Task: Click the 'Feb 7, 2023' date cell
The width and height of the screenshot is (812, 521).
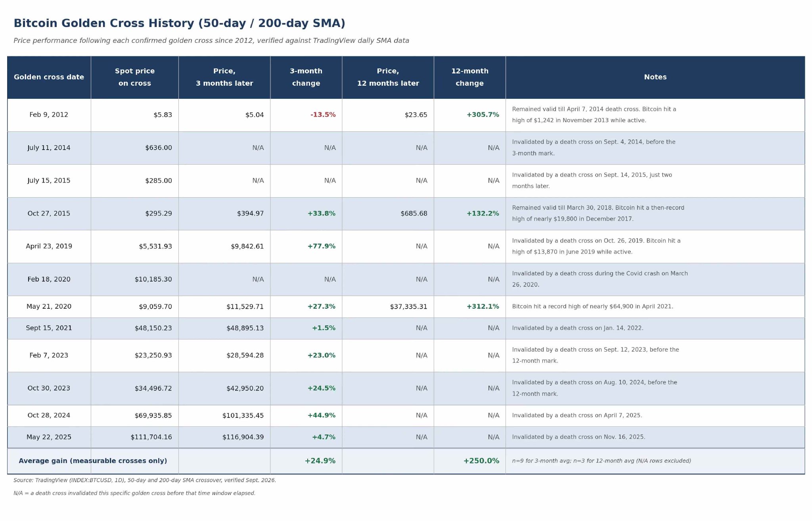Action: pyautogui.click(x=49, y=356)
